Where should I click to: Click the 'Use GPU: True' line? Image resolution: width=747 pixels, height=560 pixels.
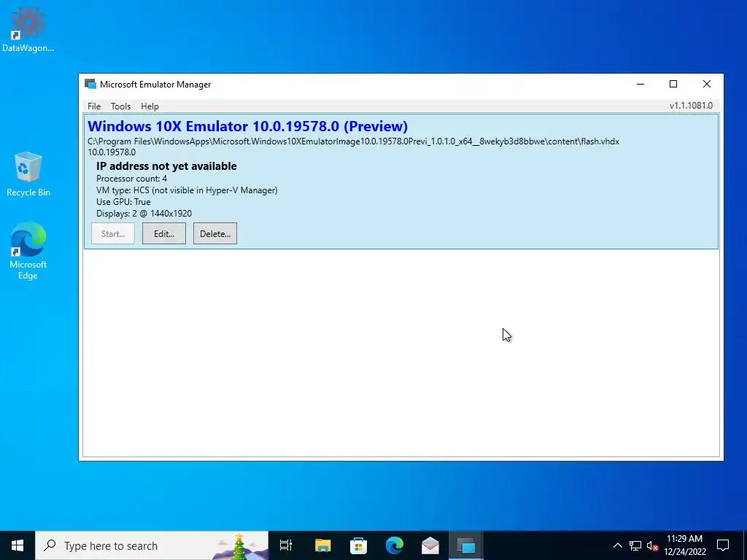click(123, 202)
